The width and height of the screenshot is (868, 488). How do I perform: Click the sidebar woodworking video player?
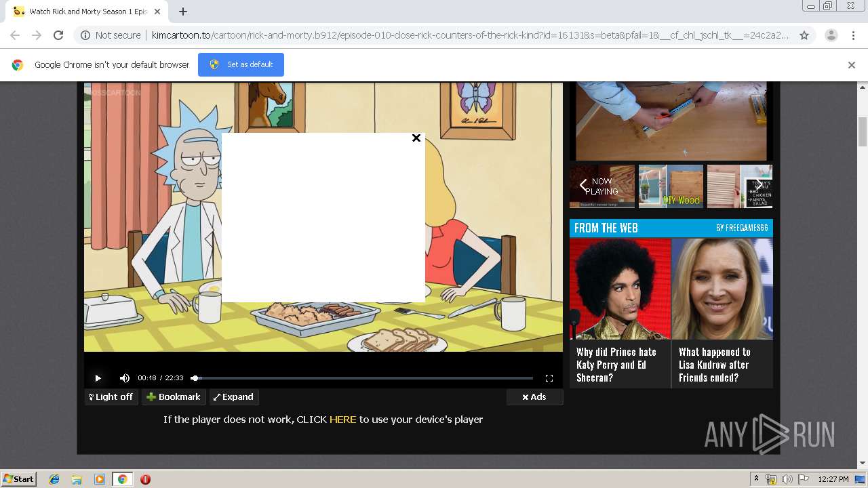pos(671,121)
